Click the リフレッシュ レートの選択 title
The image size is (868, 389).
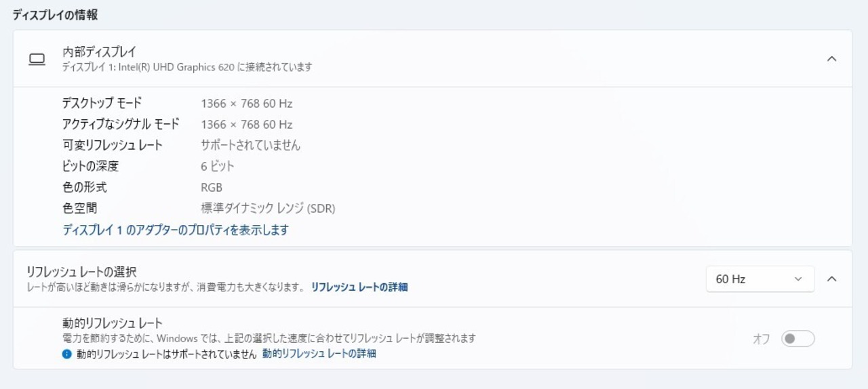click(x=81, y=272)
